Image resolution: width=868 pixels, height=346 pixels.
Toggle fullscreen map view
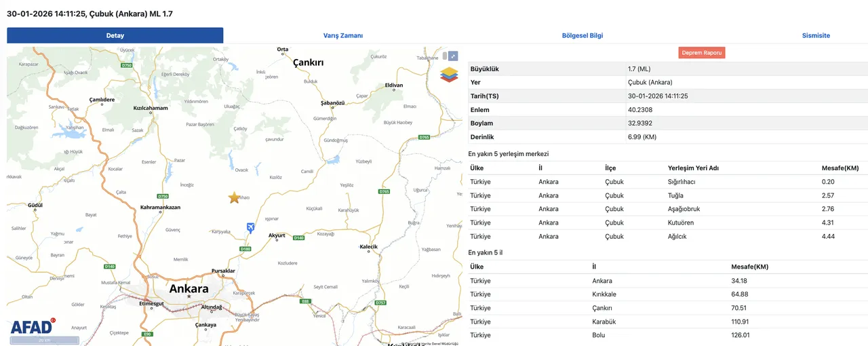pyautogui.click(x=454, y=56)
